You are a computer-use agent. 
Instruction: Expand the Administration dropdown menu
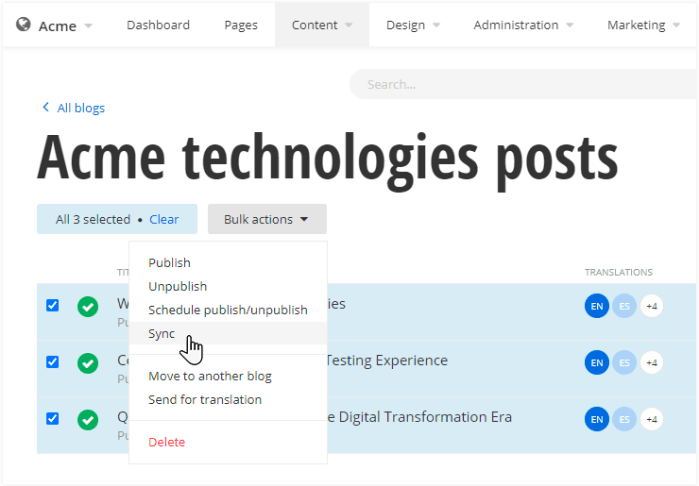(x=522, y=25)
